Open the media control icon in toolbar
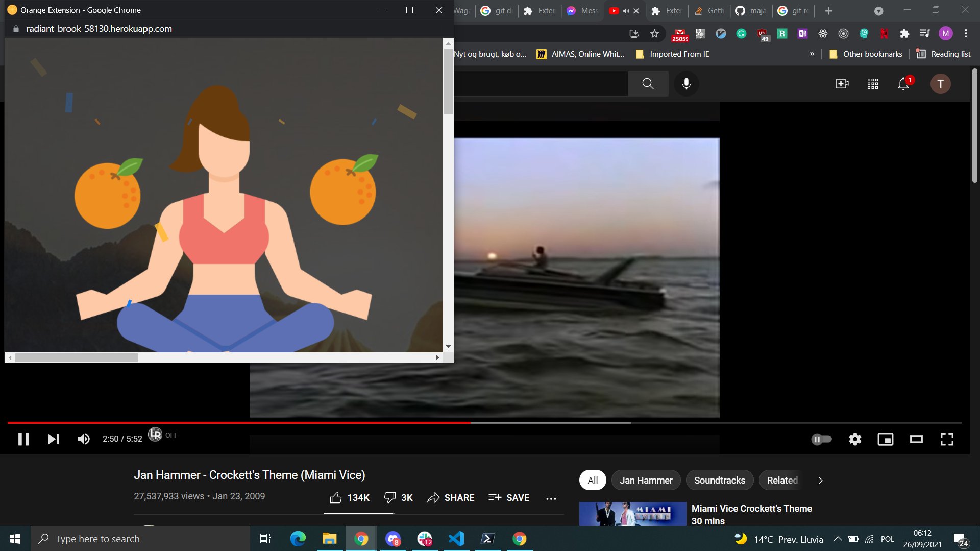 (925, 34)
